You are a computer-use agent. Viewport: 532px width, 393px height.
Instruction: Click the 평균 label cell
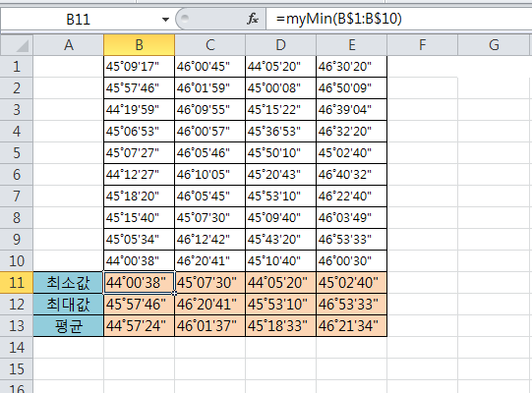[x=69, y=326]
